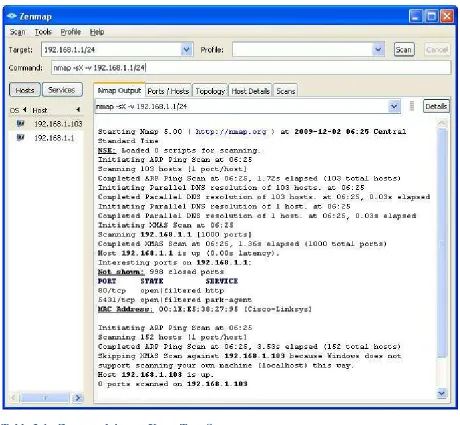Click the 'PORT STATE SERVICE' header line

tap(168, 281)
